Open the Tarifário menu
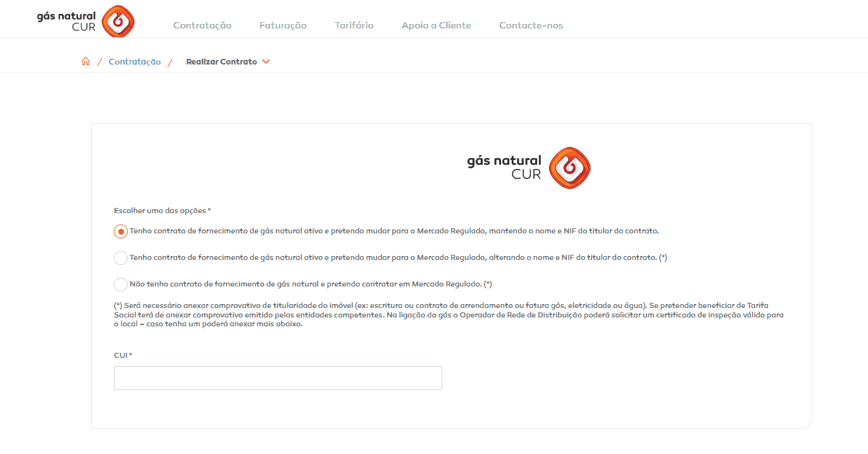The height and width of the screenshot is (454, 868). (x=354, y=25)
